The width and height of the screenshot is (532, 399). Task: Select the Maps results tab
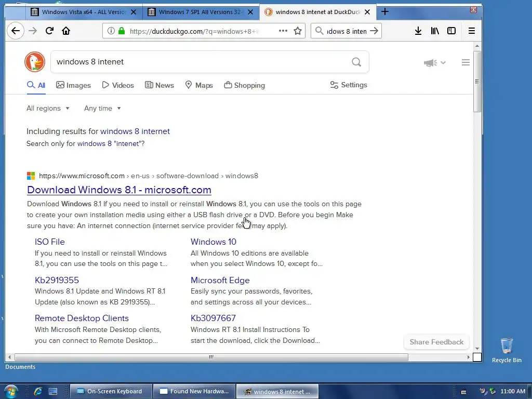(199, 85)
